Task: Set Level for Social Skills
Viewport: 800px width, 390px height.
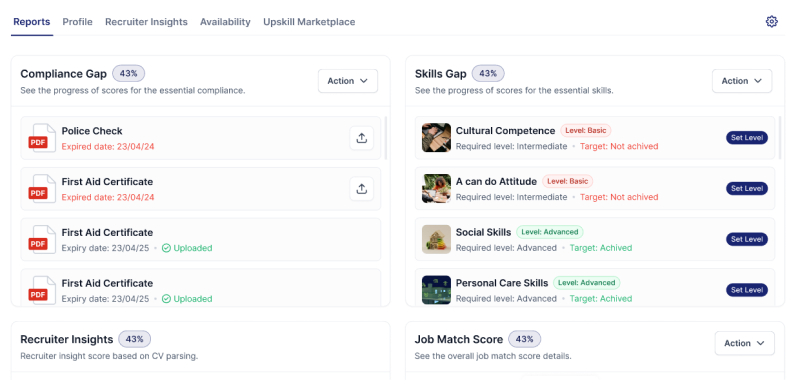Action: tap(747, 239)
